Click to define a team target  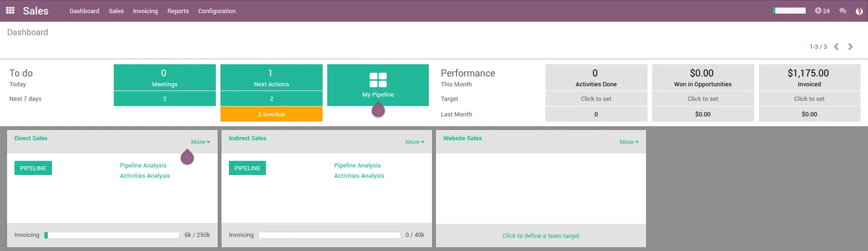click(541, 236)
